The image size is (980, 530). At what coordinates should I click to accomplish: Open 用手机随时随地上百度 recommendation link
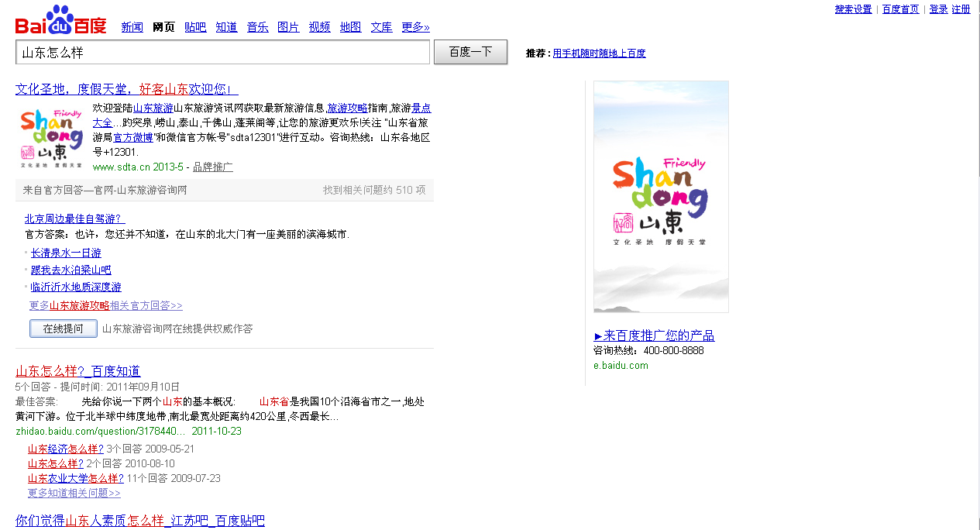(x=599, y=53)
